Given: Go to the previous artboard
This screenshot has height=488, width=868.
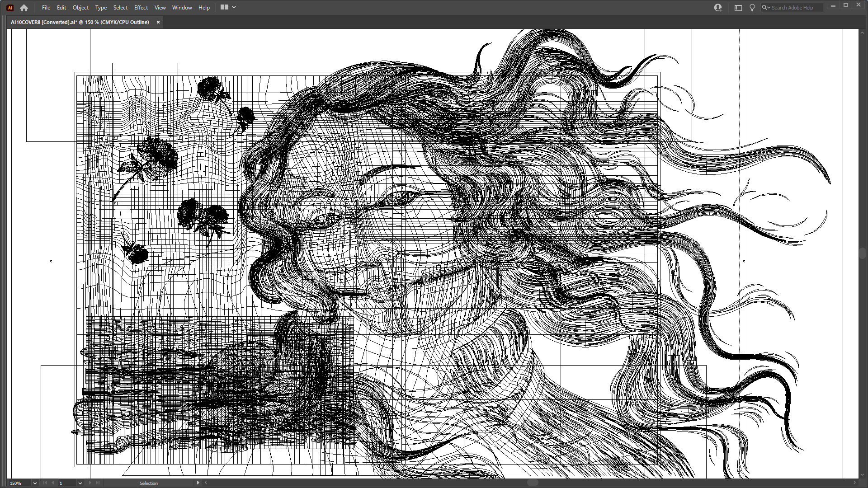Looking at the screenshot, I should pyautogui.click(x=53, y=483).
